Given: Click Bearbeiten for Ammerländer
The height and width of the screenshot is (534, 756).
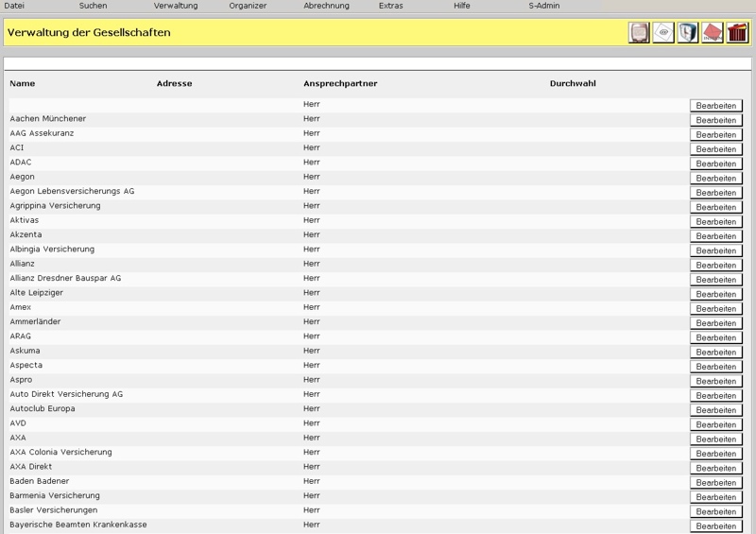Looking at the screenshot, I should click(x=716, y=322).
